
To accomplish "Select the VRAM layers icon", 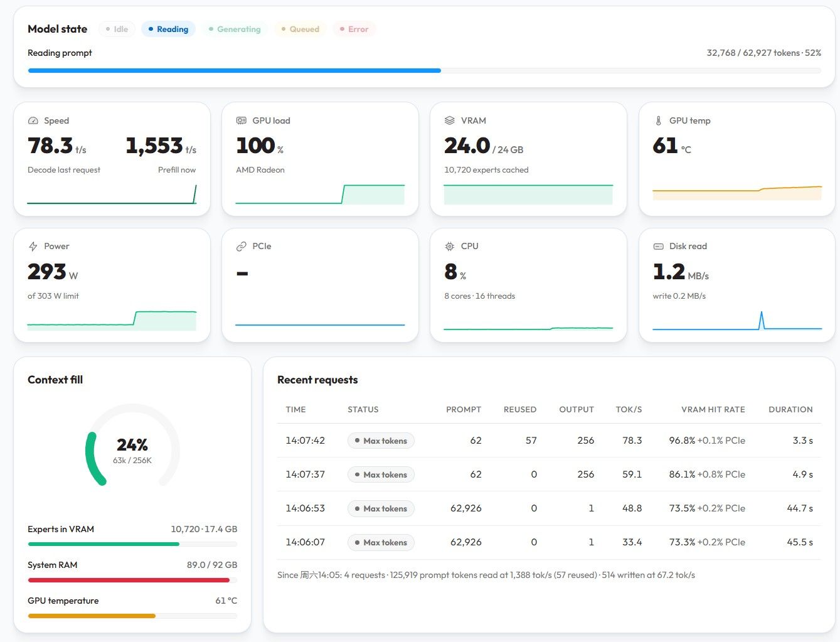I will point(449,120).
